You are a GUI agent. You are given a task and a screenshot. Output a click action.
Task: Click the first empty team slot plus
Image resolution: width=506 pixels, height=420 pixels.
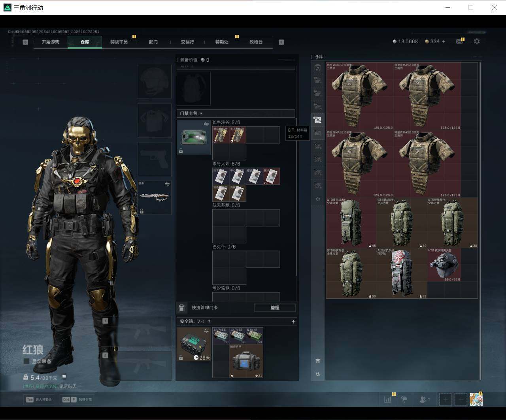(x=446, y=399)
